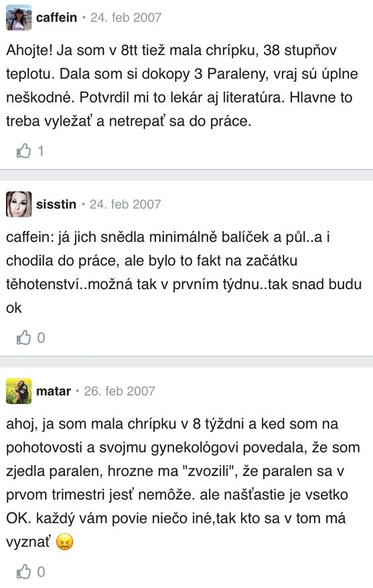This screenshot has width=373, height=588.
Task: Open matar's sunflower avatar
Action: pyautogui.click(x=19, y=391)
